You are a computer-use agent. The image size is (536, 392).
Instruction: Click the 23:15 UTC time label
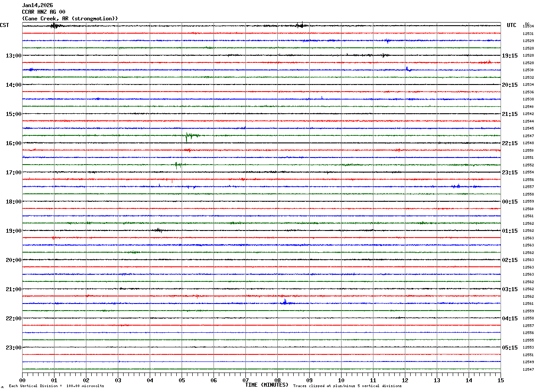point(510,173)
